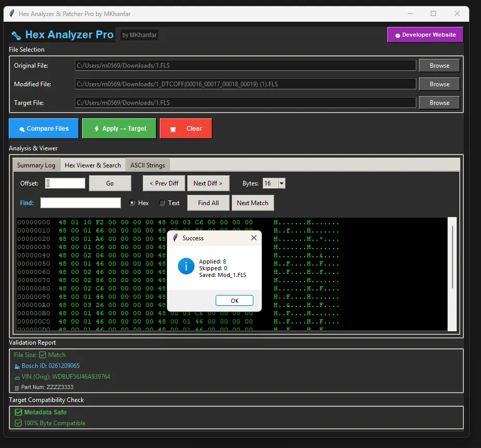Viewport: 481px width, 448px height.
Task: Click the Find search input field
Action: tap(81, 203)
